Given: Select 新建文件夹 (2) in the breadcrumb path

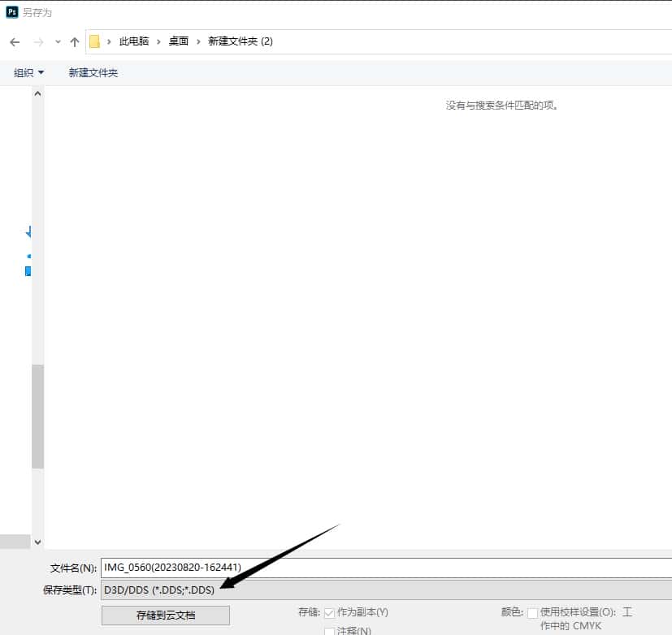Looking at the screenshot, I should click(241, 41).
